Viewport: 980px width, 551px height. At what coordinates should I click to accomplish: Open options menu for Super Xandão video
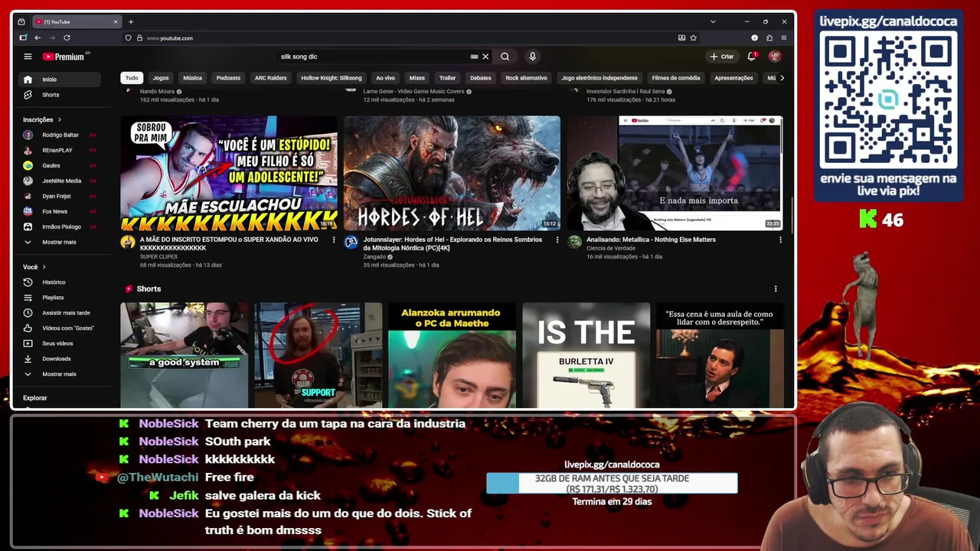coord(333,240)
